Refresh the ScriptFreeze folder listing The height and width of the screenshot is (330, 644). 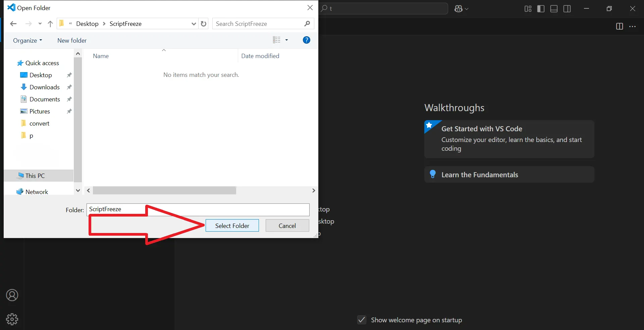pos(204,24)
